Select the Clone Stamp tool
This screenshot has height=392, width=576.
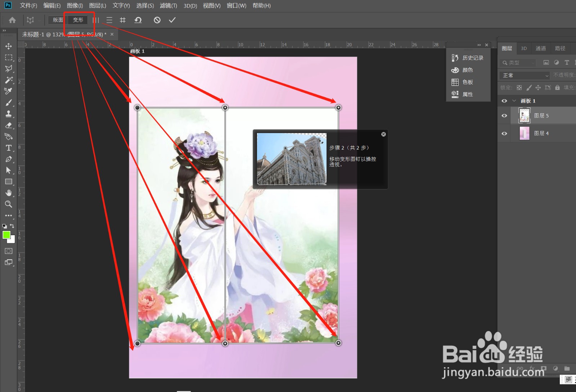(9, 114)
